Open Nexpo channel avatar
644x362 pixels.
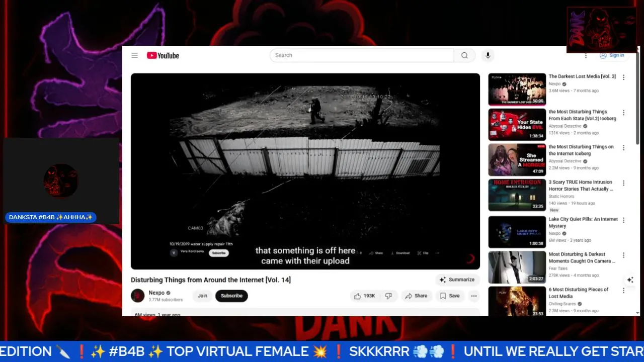(137, 296)
